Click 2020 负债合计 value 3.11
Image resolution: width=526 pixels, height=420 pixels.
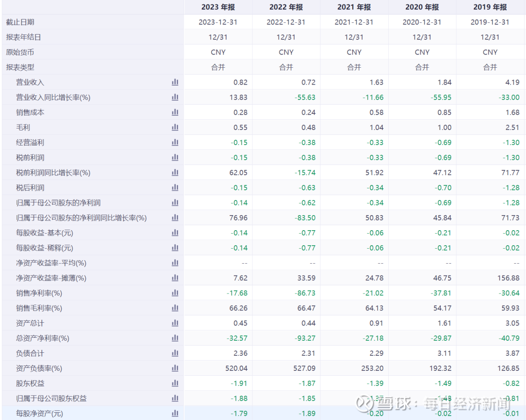click(444, 353)
